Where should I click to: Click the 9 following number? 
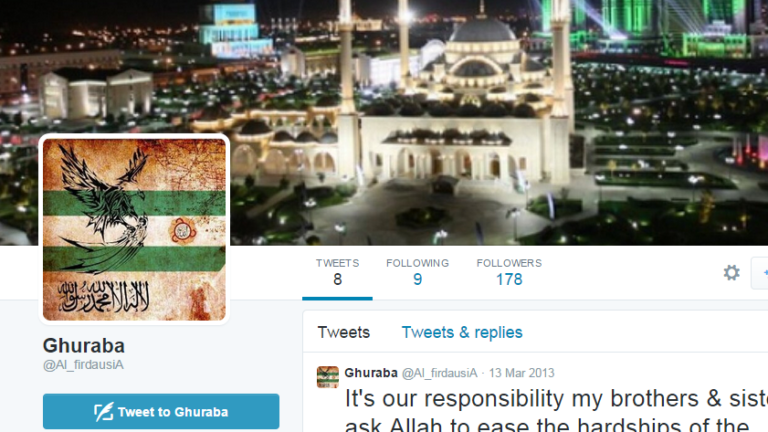coord(417,279)
